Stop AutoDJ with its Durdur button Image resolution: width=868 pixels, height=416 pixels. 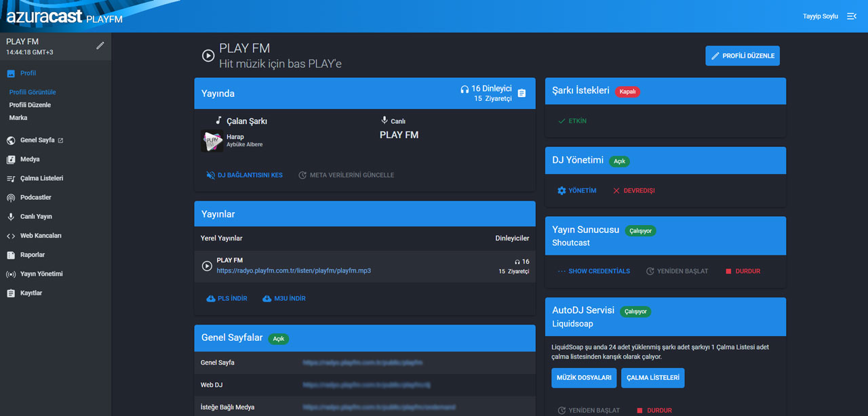(654, 411)
